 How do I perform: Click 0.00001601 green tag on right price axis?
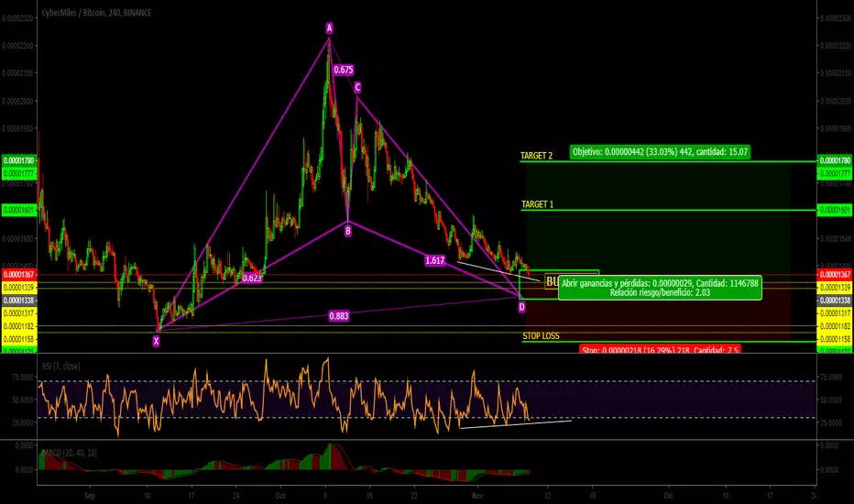pos(835,210)
